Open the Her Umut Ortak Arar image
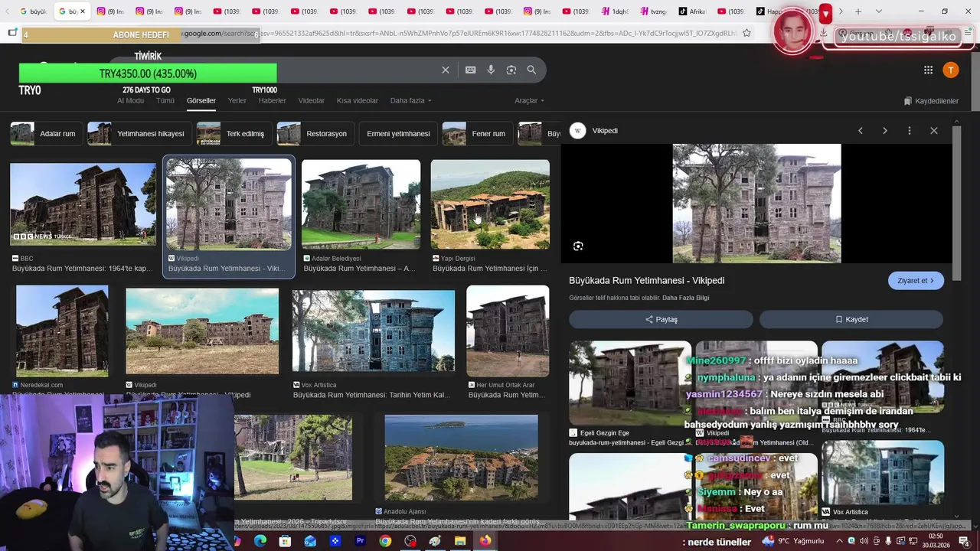 point(508,331)
